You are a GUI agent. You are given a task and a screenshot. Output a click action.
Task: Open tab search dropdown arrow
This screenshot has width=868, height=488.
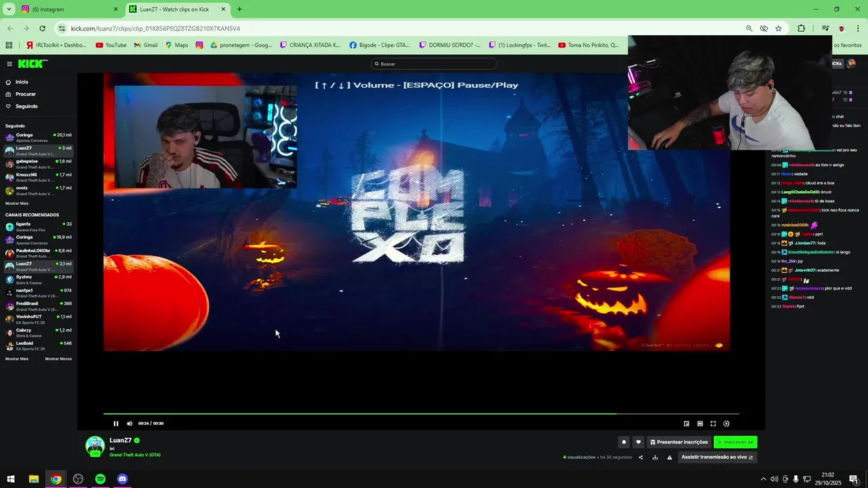pos(9,9)
